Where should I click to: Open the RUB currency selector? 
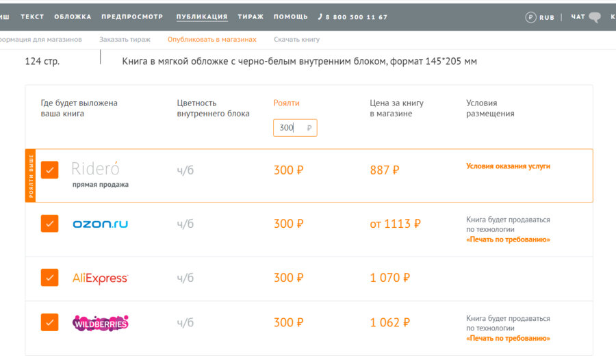[546, 17]
